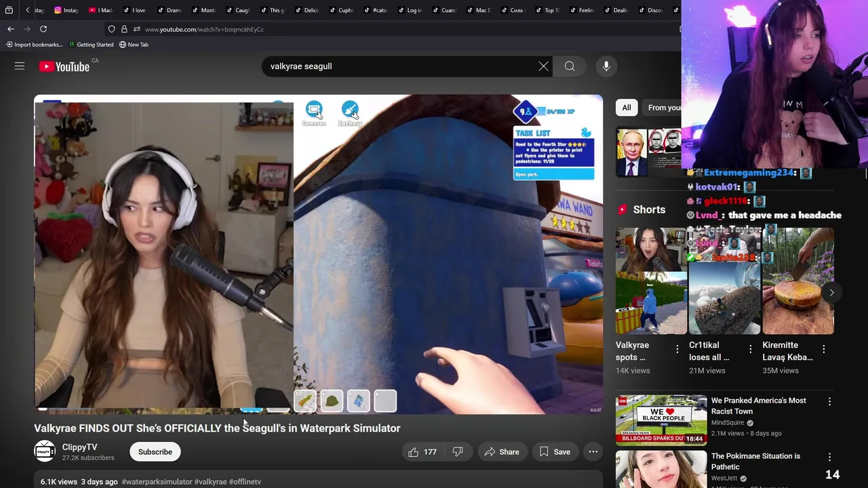This screenshot has width=868, height=488.
Task: Open the Shorts section icon
Action: (622, 209)
